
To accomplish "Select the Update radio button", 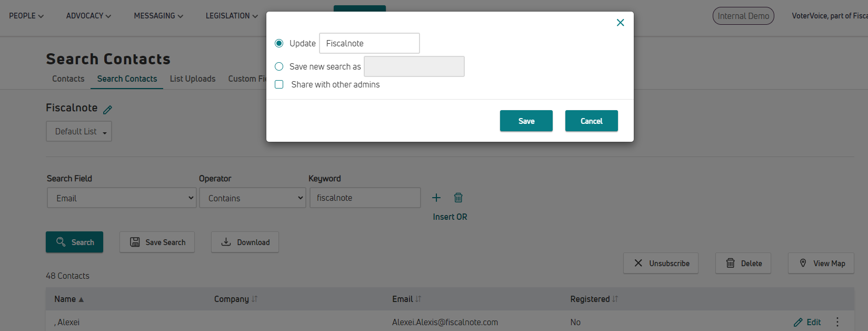I will pos(279,43).
